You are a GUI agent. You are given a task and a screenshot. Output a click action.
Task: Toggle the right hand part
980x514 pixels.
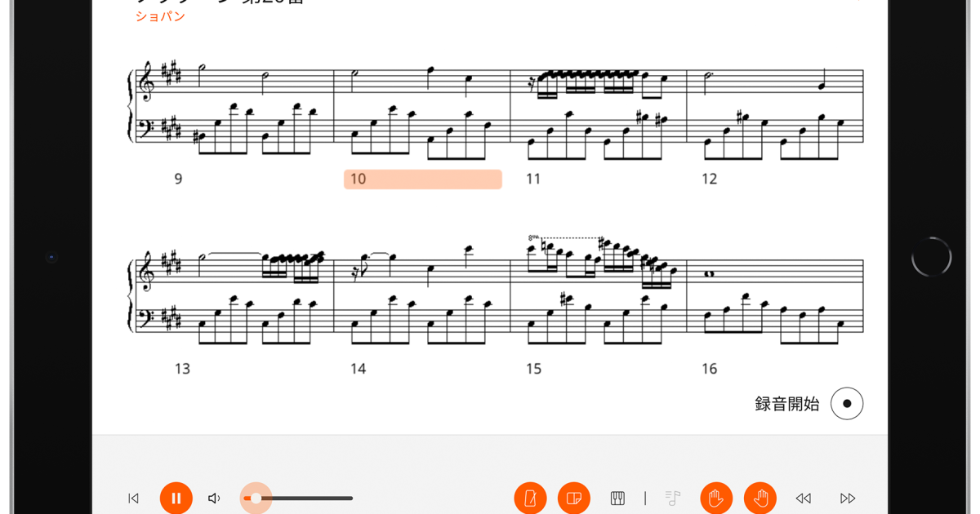click(760, 498)
